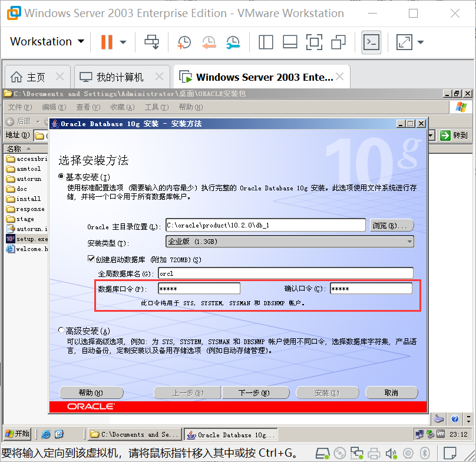476x462 pixels.
Task: Click the sound device icon in VMware status bar
Action: pos(391,454)
